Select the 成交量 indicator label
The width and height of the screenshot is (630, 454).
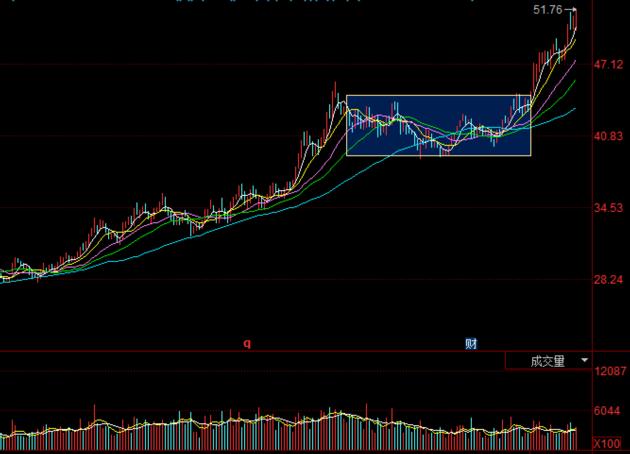pos(547,361)
